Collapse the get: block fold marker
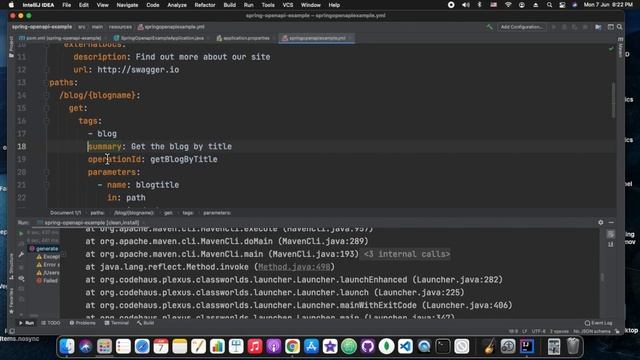The height and width of the screenshot is (360, 640). (47, 108)
